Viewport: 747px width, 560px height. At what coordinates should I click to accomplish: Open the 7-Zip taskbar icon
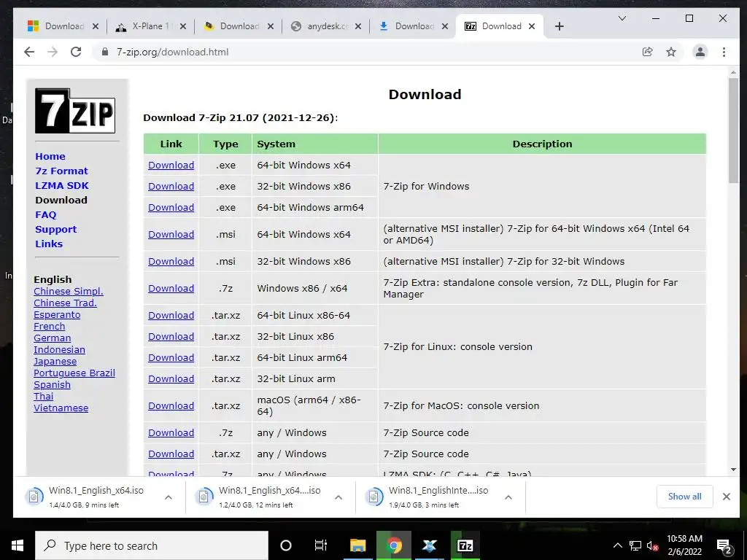pos(465,545)
